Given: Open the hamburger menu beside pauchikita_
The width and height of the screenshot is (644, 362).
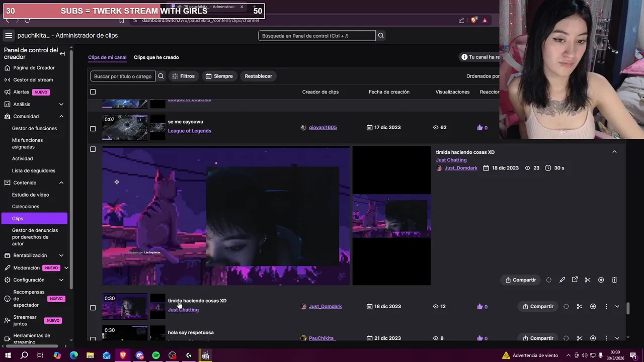Looking at the screenshot, I should (9, 35).
